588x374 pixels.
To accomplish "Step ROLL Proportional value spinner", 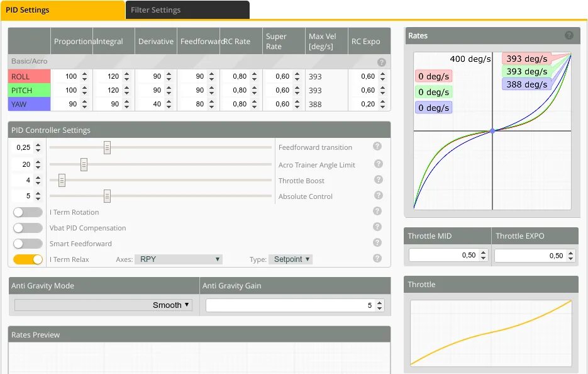I will pos(85,76).
